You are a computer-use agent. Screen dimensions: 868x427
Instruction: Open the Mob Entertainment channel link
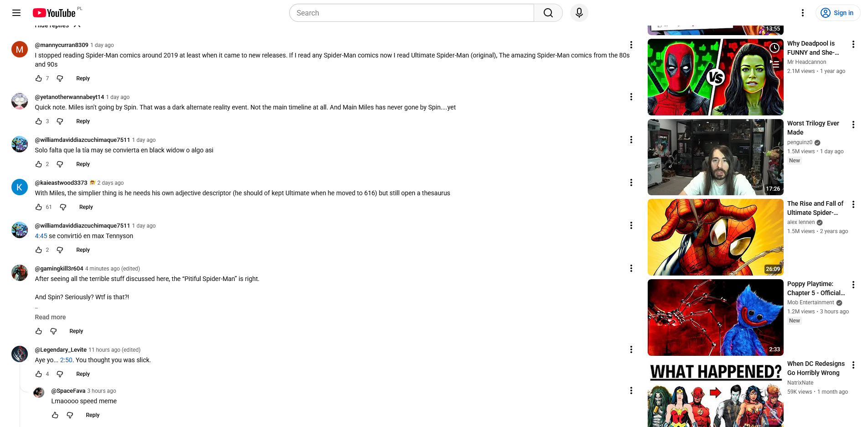(811, 302)
